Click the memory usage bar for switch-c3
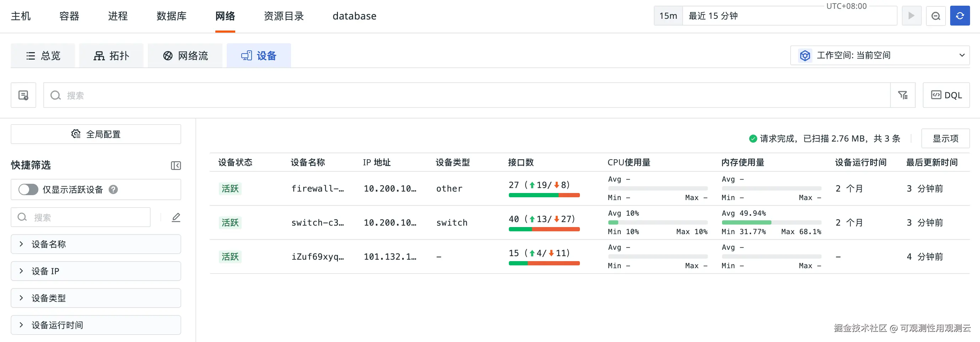The width and height of the screenshot is (980, 342). [771, 222]
